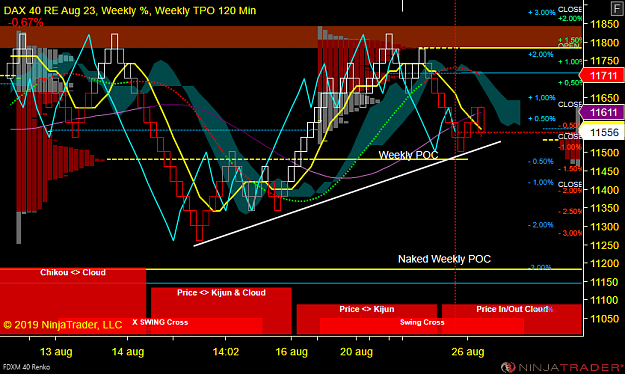625x374 pixels.
Task: Click the 13 aug date label
Action: [56, 352]
